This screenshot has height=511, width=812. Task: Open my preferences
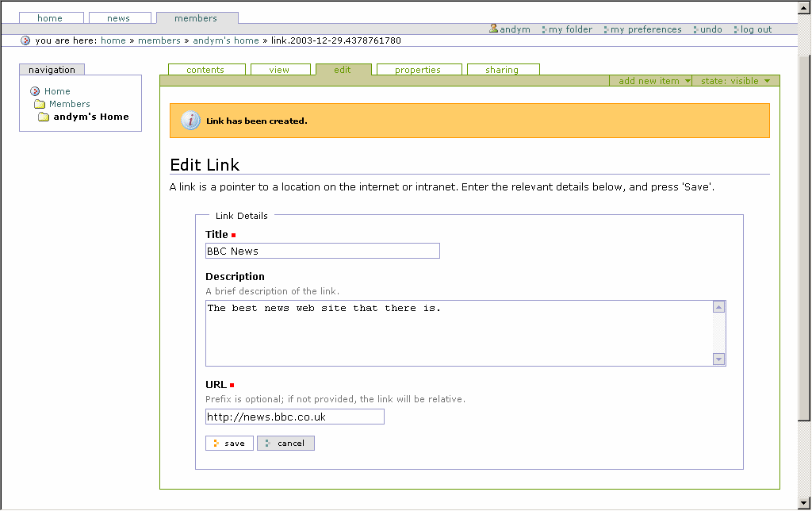coord(645,29)
